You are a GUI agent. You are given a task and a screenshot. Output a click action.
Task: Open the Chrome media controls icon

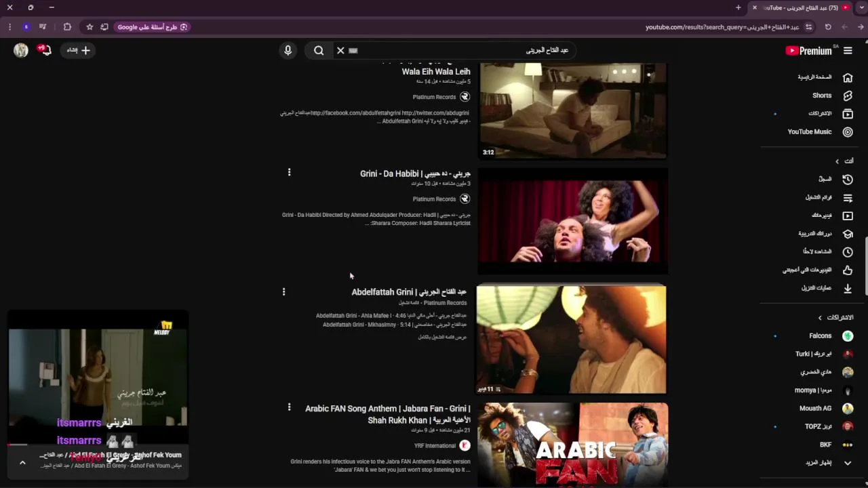point(43,27)
